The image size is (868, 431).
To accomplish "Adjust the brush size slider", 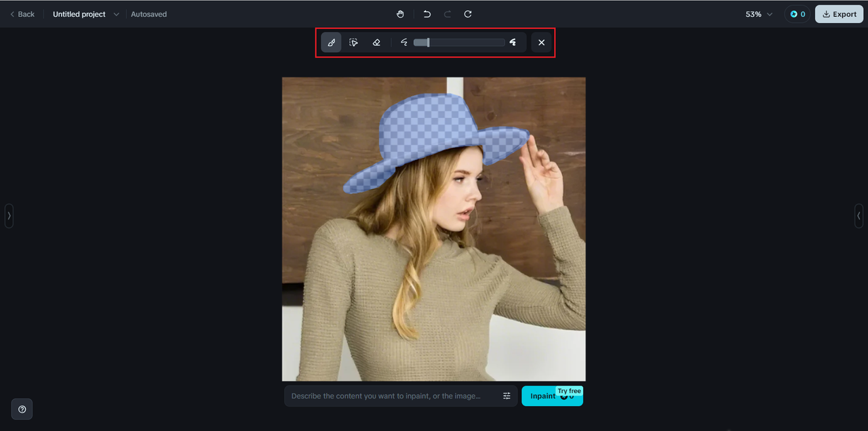I will click(459, 42).
